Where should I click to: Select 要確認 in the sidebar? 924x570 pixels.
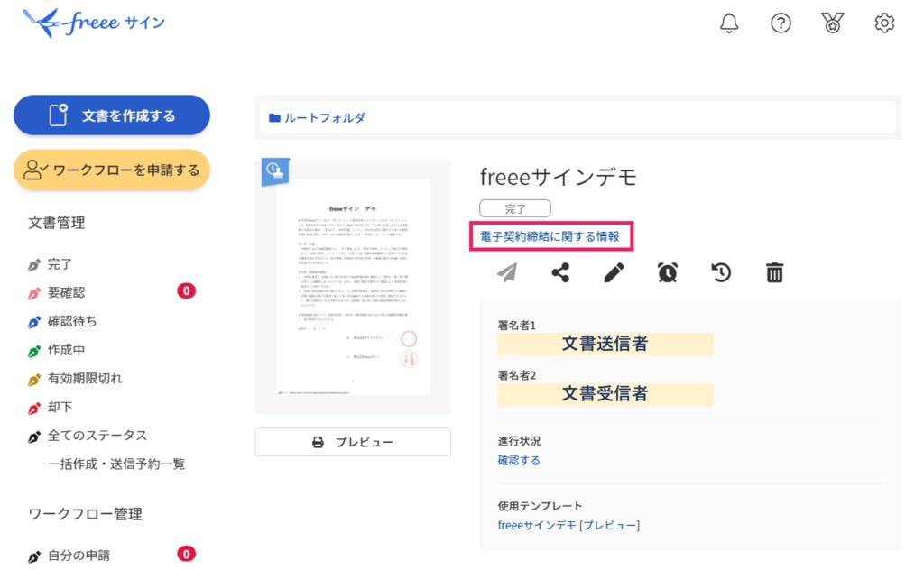coord(66,292)
